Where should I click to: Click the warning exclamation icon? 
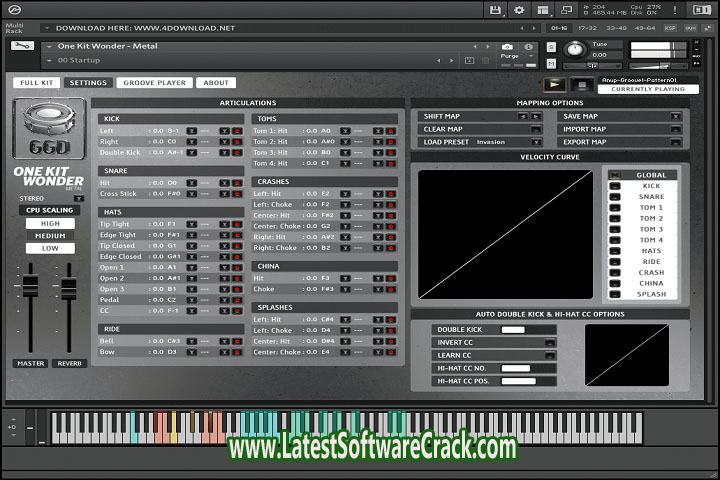tap(675, 10)
